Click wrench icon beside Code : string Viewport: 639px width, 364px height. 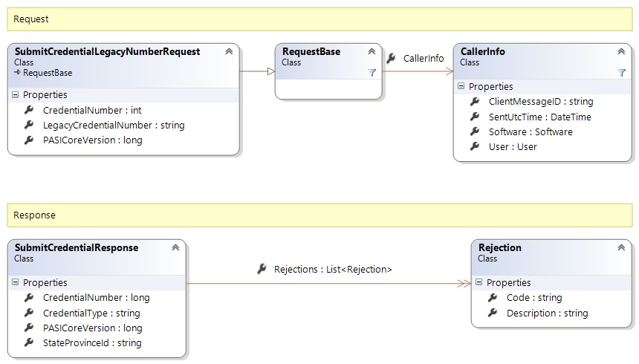point(493,298)
